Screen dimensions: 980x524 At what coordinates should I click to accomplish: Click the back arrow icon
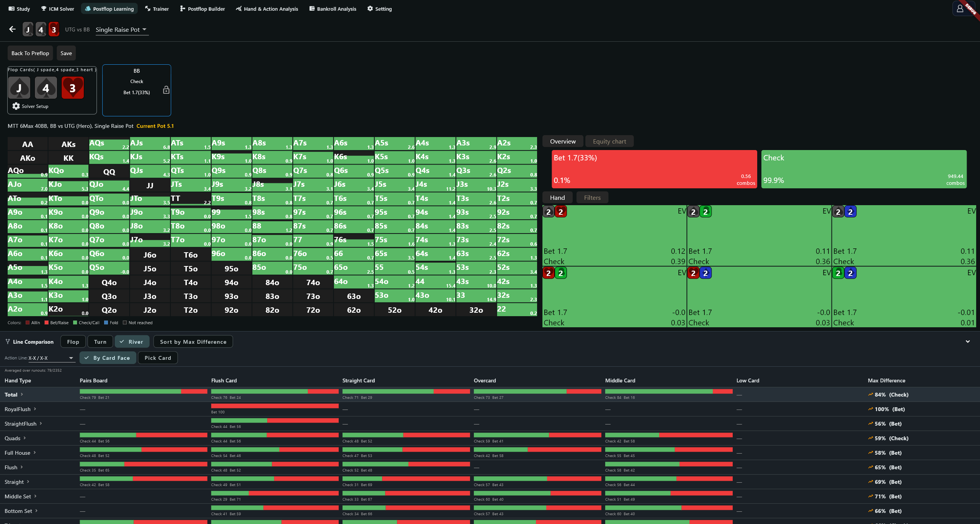click(x=12, y=29)
